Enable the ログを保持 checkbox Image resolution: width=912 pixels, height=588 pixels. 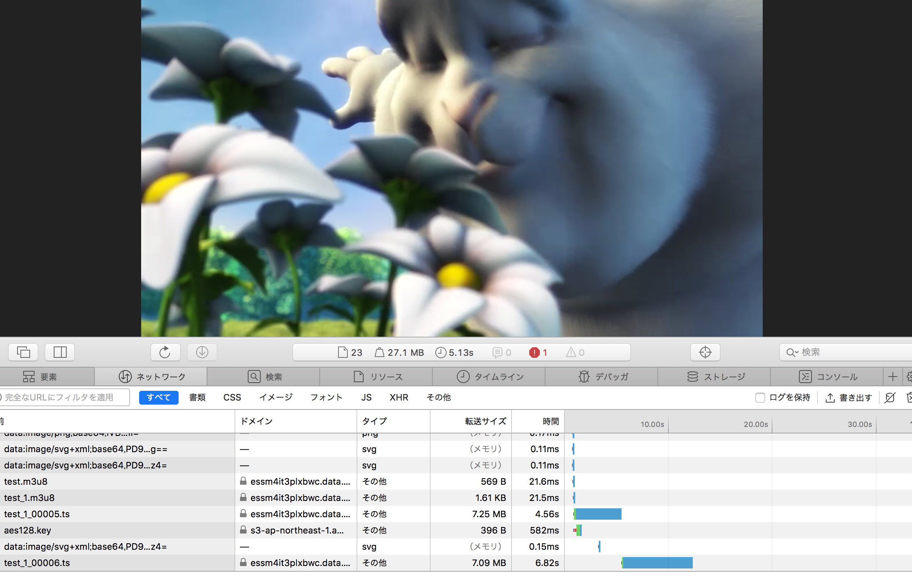point(760,398)
